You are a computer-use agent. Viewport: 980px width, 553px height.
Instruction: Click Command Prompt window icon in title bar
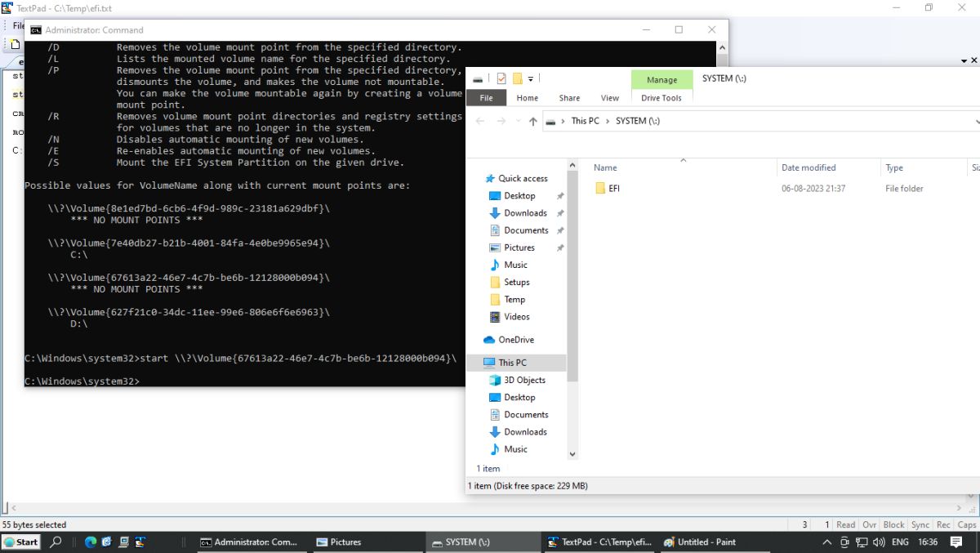[x=36, y=30]
